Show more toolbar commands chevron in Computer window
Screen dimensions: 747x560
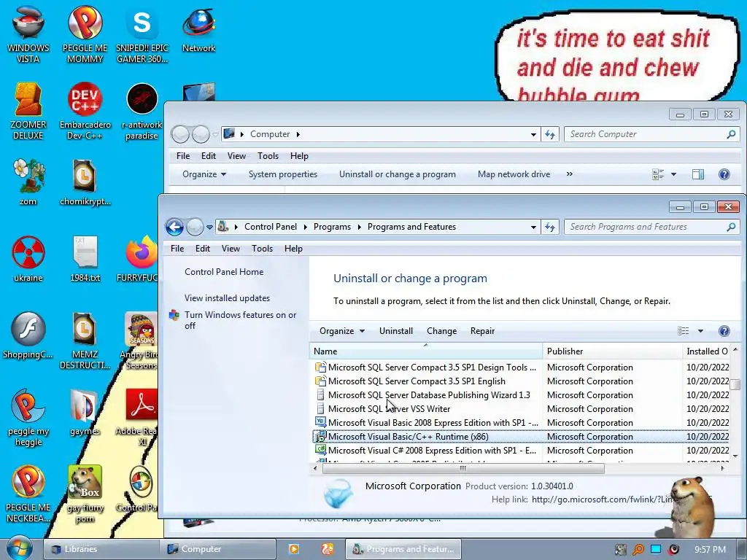pyautogui.click(x=569, y=174)
